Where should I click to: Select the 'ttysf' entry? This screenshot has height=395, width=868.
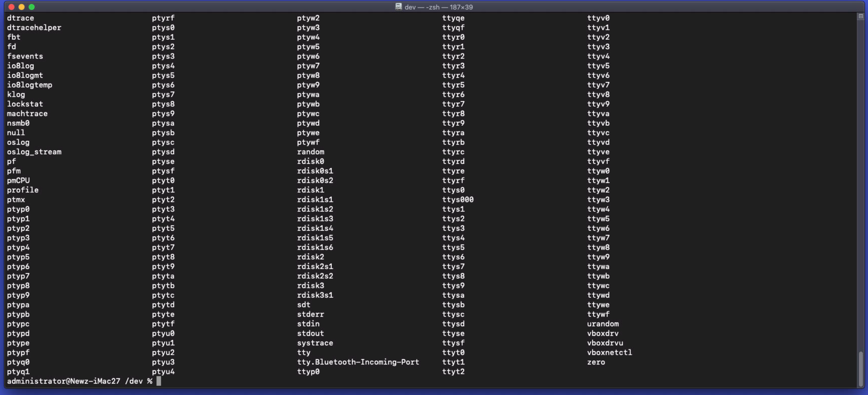[453, 343]
